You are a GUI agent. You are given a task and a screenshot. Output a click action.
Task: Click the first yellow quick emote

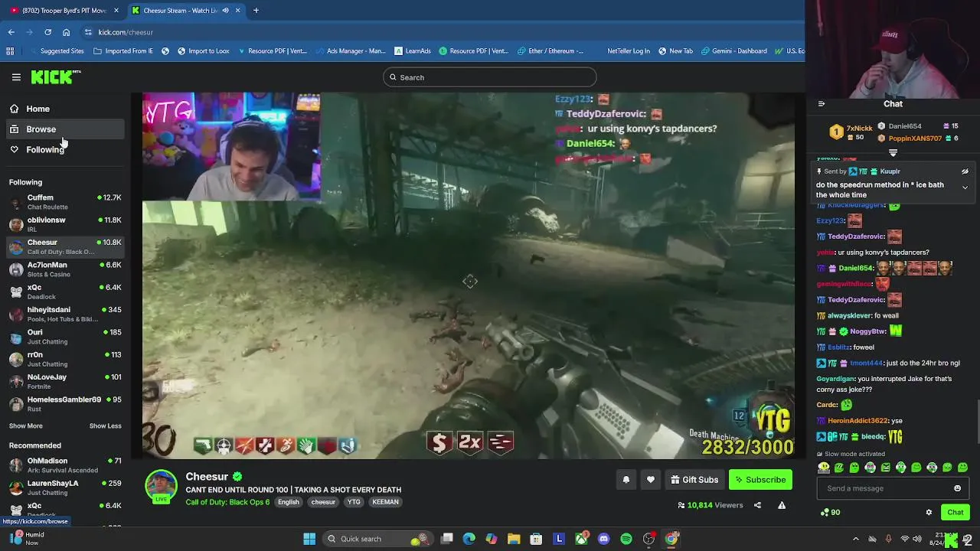coord(824,468)
